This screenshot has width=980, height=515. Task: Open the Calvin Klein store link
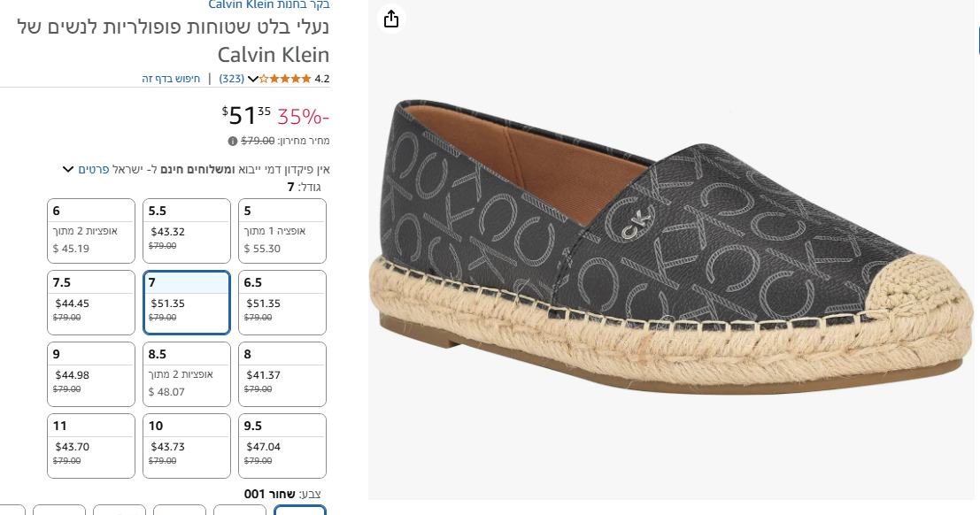click(x=269, y=4)
